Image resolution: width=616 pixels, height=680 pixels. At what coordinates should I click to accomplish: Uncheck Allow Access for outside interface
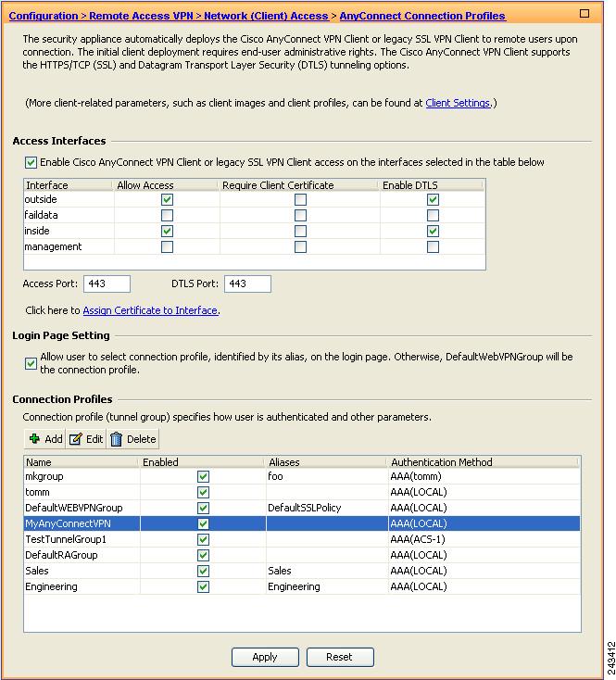click(167, 199)
